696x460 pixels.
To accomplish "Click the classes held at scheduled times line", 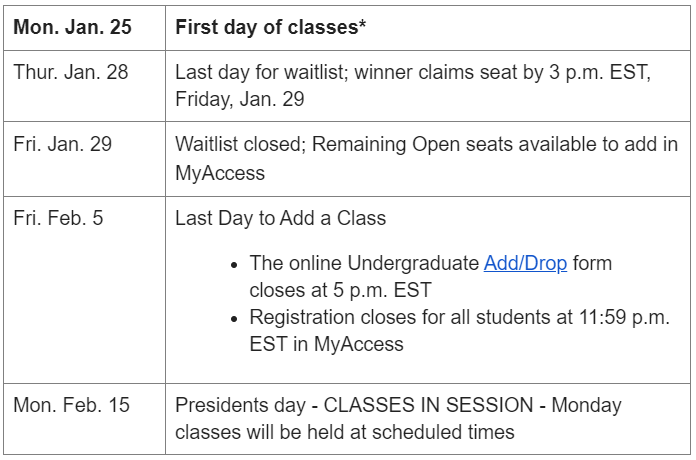I will [x=345, y=432].
